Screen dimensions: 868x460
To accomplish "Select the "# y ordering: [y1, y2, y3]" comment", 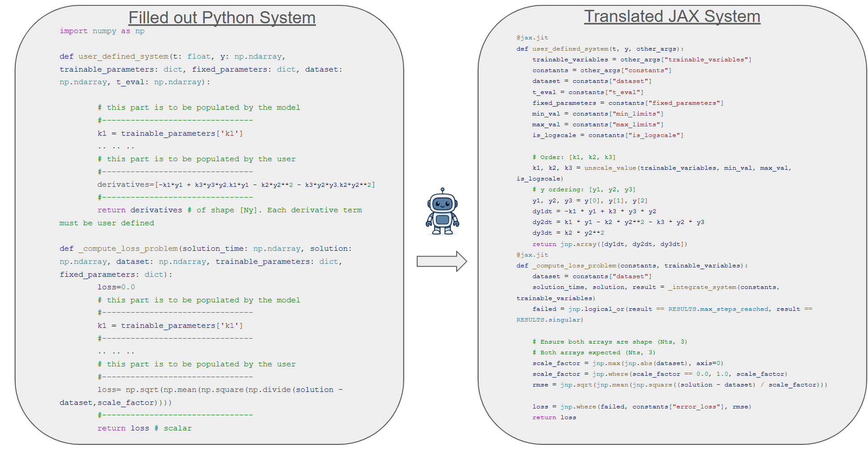I will click(x=584, y=189).
